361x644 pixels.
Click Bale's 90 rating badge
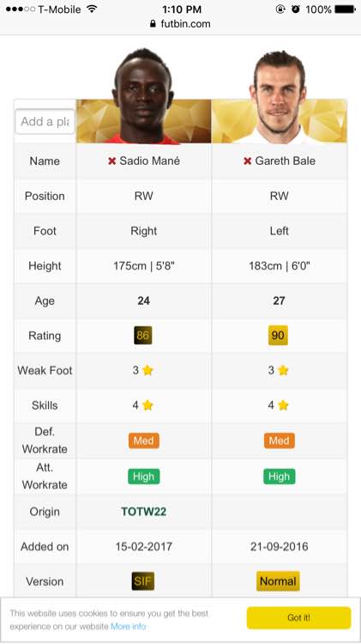tap(278, 336)
